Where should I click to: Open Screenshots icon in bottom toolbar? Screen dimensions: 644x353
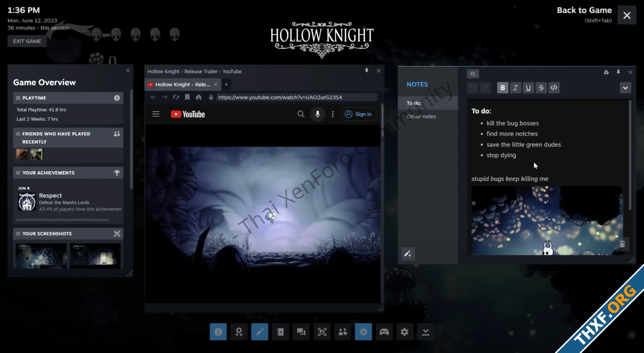tap(322, 332)
